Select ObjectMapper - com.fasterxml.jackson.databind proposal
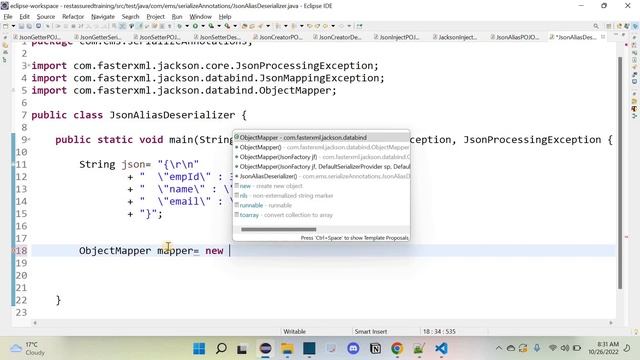The width and height of the screenshot is (640, 360). tap(321, 138)
